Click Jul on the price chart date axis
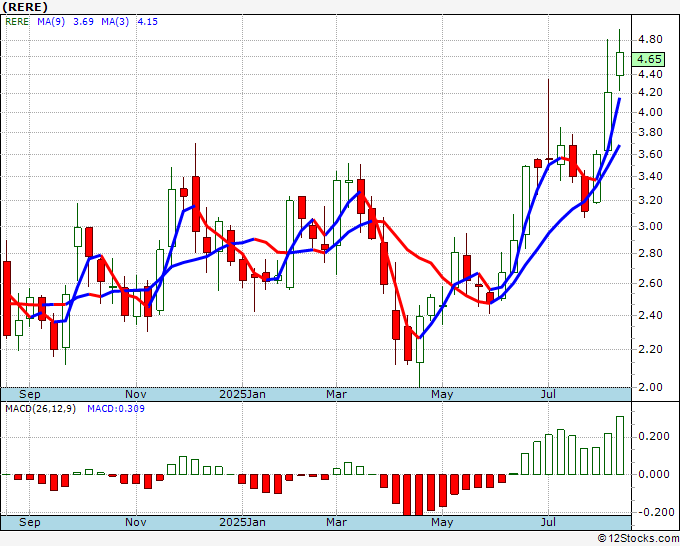 tap(548, 394)
